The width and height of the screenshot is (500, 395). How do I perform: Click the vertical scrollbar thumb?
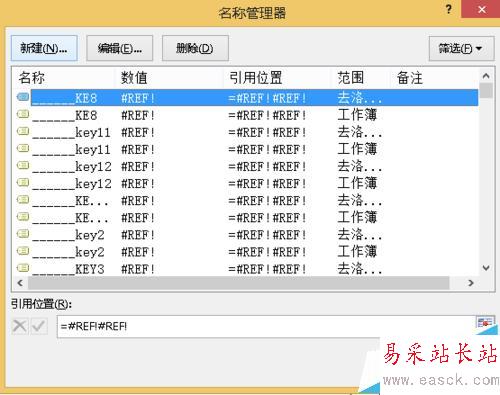click(486, 90)
